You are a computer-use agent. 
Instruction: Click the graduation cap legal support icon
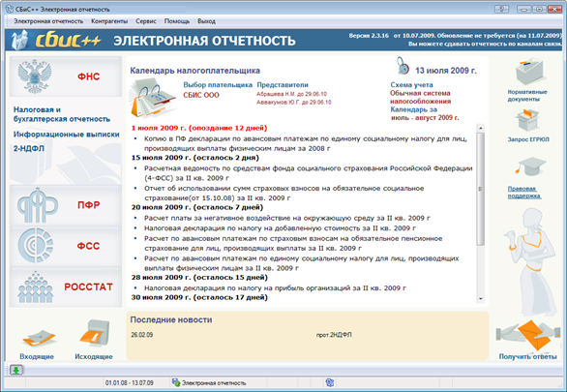530,167
